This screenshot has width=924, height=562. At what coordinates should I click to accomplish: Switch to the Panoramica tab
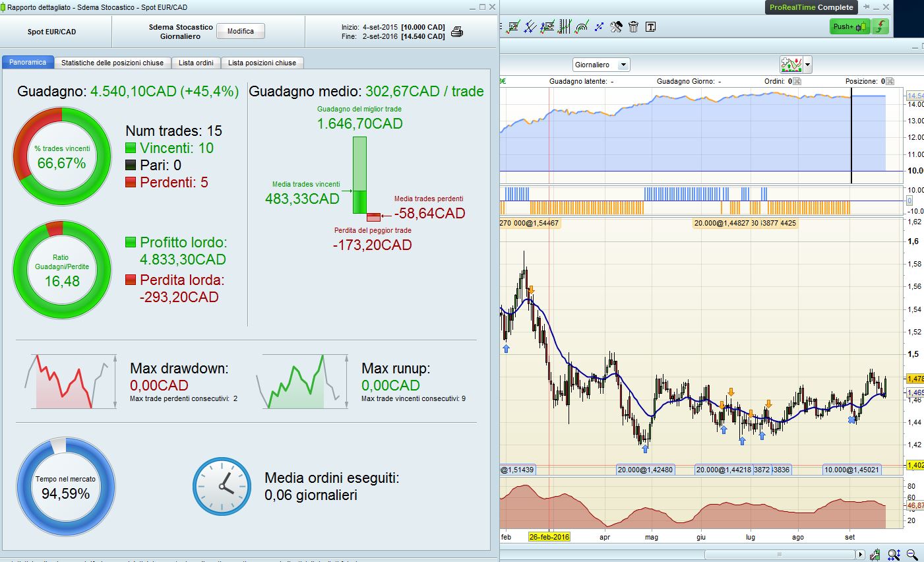pyautogui.click(x=28, y=62)
